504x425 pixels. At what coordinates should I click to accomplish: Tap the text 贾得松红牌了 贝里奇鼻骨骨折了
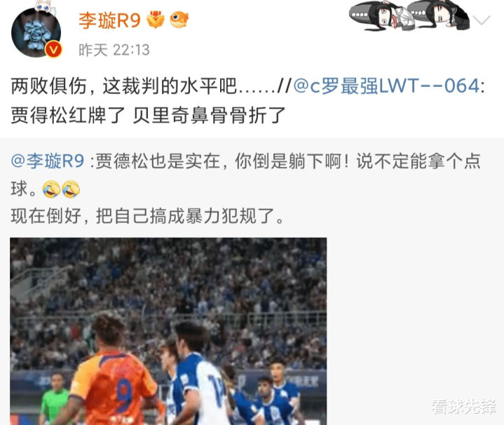point(148,115)
